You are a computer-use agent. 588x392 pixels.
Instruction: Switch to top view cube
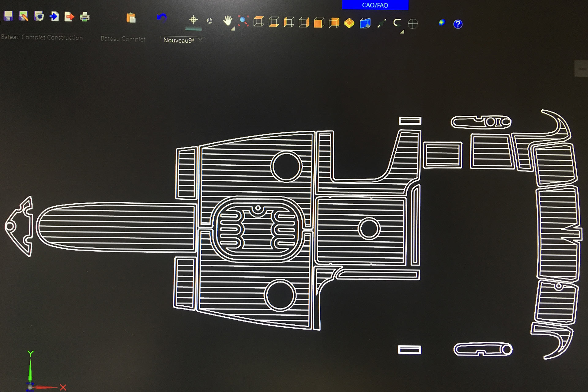(258, 22)
